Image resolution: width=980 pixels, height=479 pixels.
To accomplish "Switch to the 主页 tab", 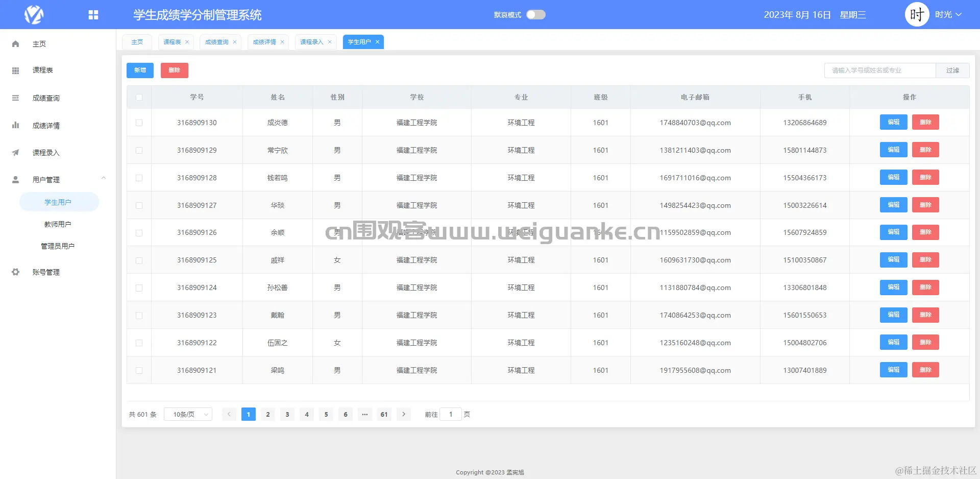I will (x=137, y=42).
